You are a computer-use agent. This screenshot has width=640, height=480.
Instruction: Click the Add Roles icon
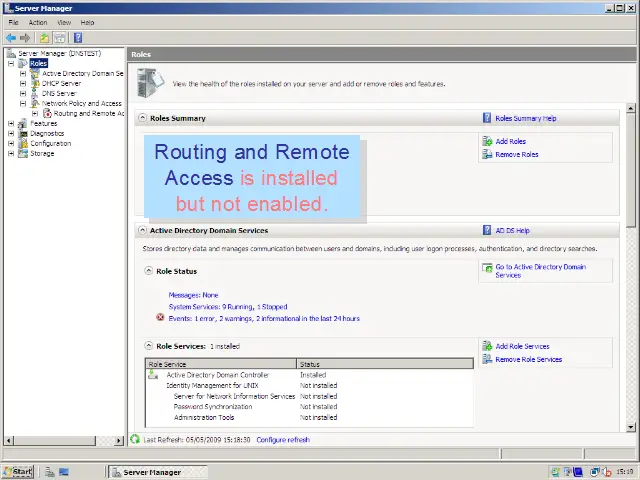click(487, 141)
